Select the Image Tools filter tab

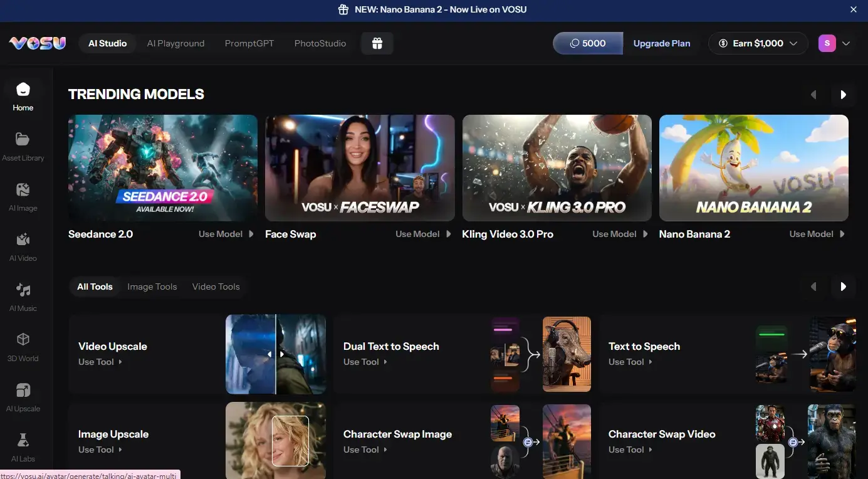(x=152, y=287)
